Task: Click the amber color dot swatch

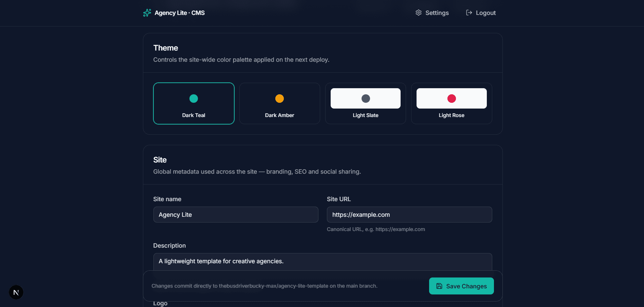Action: [x=279, y=98]
